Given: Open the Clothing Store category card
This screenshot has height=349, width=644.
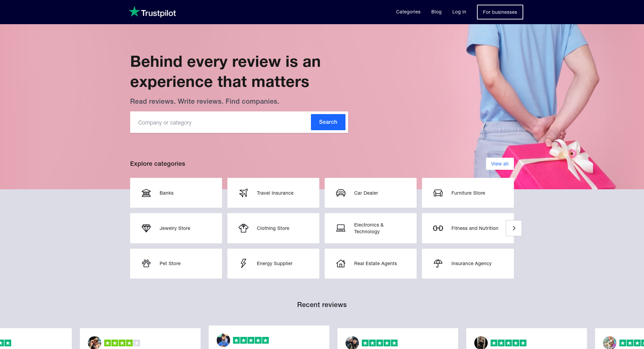Looking at the screenshot, I should tap(273, 228).
